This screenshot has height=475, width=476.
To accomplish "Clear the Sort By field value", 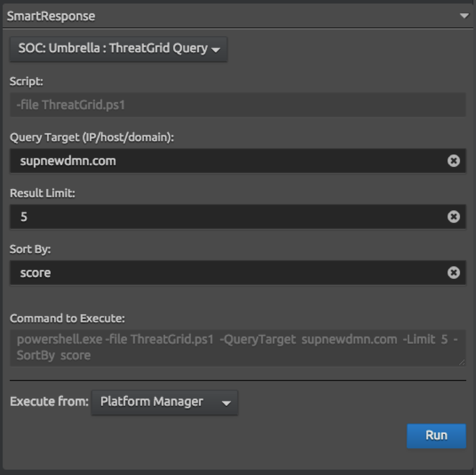I will (454, 272).
